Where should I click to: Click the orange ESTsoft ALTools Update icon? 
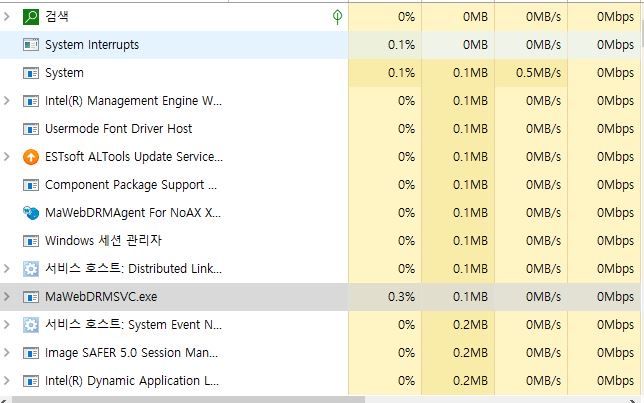tap(30, 157)
